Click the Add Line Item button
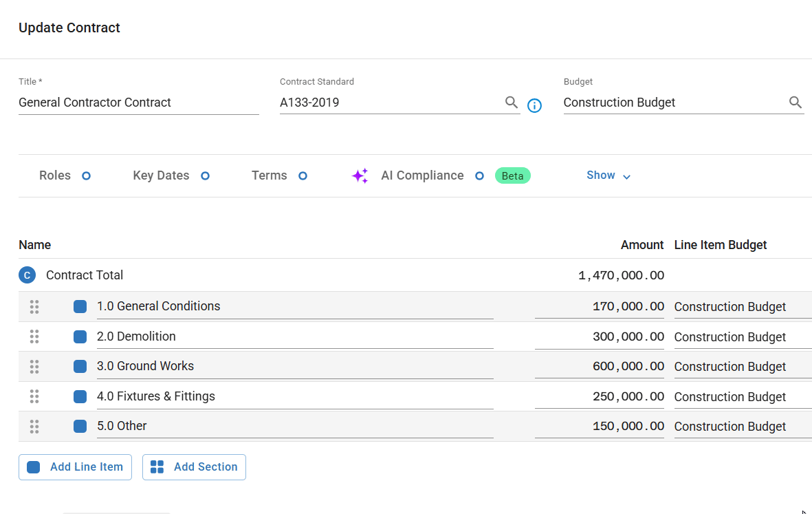Viewport: 812px width, 514px height. coord(75,467)
